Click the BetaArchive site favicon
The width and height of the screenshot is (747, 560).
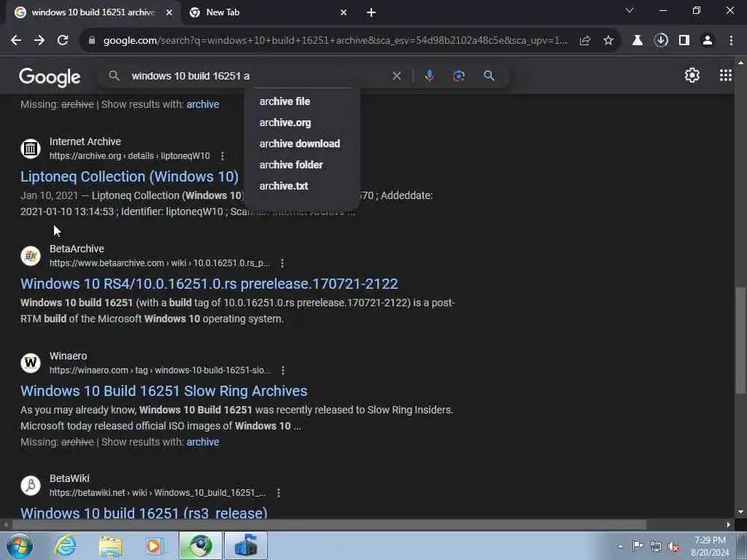pyautogui.click(x=31, y=256)
